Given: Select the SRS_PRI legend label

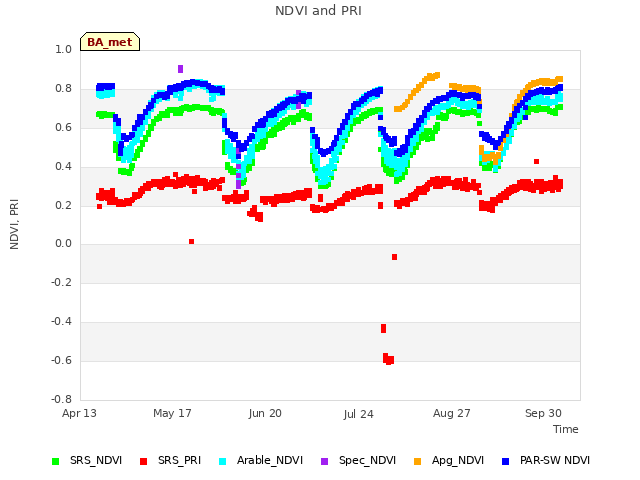Looking at the screenshot, I should click(180, 460).
